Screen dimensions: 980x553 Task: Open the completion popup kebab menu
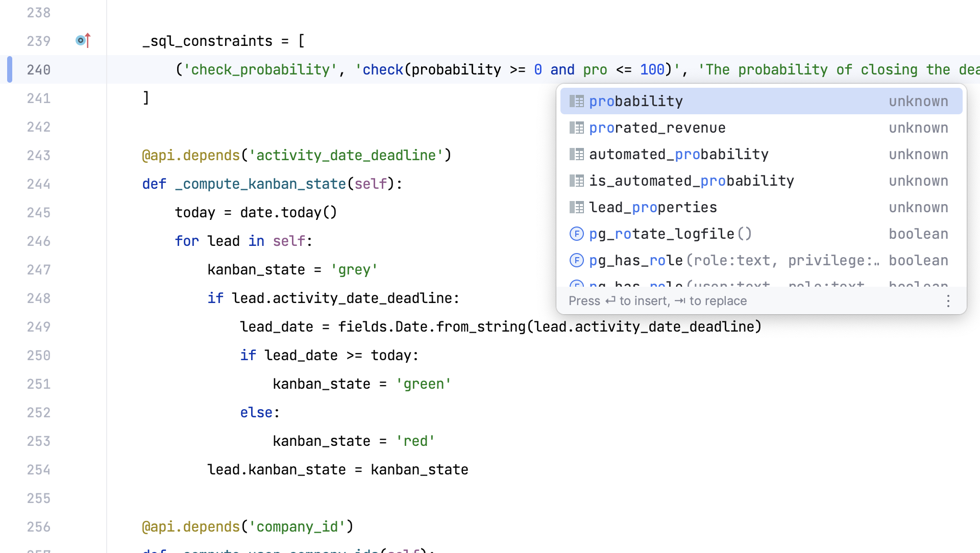pos(948,301)
